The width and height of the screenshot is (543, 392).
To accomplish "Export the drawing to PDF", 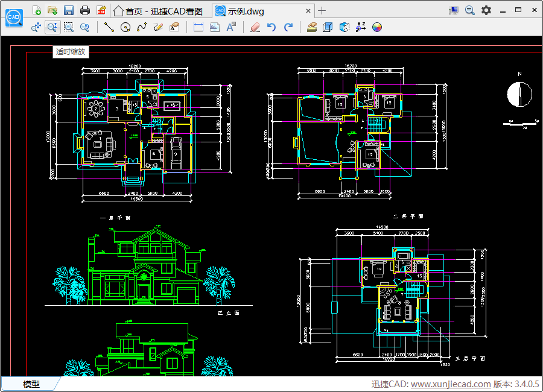I will click(x=101, y=10).
